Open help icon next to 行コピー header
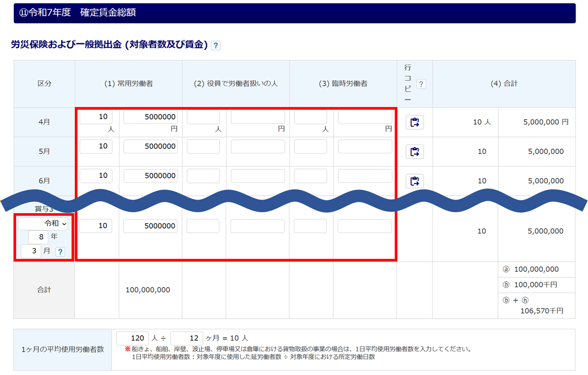Image resolution: width=588 pixels, height=375 pixels. (x=421, y=84)
